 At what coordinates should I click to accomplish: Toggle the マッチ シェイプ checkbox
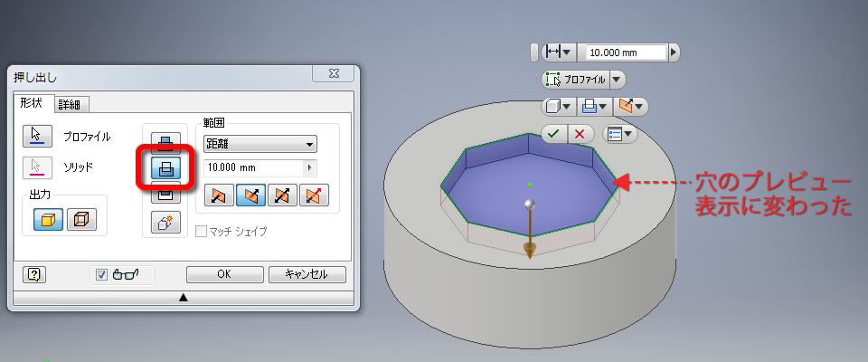point(203,231)
